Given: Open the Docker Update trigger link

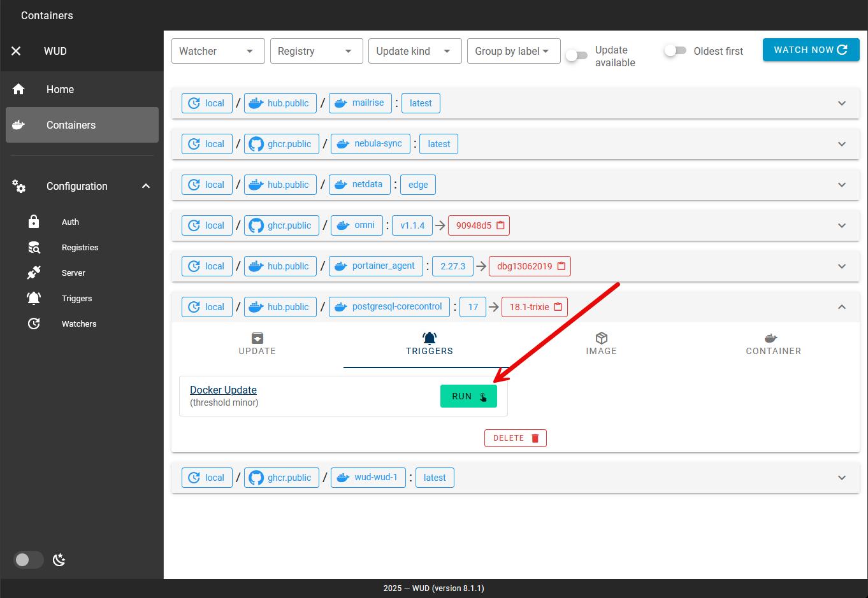Looking at the screenshot, I should pyautogui.click(x=223, y=390).
